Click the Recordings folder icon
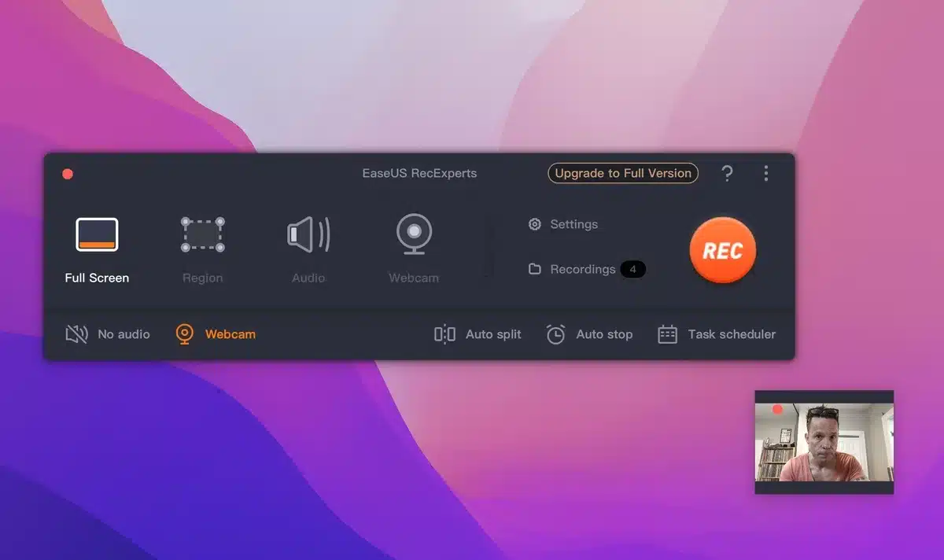 [x=535, y=269]
